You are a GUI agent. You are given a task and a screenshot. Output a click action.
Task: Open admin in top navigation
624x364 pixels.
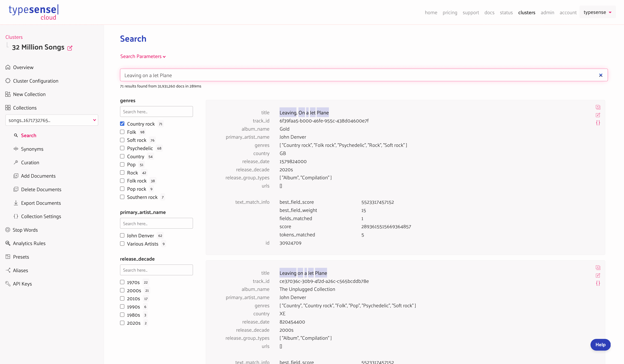pyautogui.click(x=547, y=12)
